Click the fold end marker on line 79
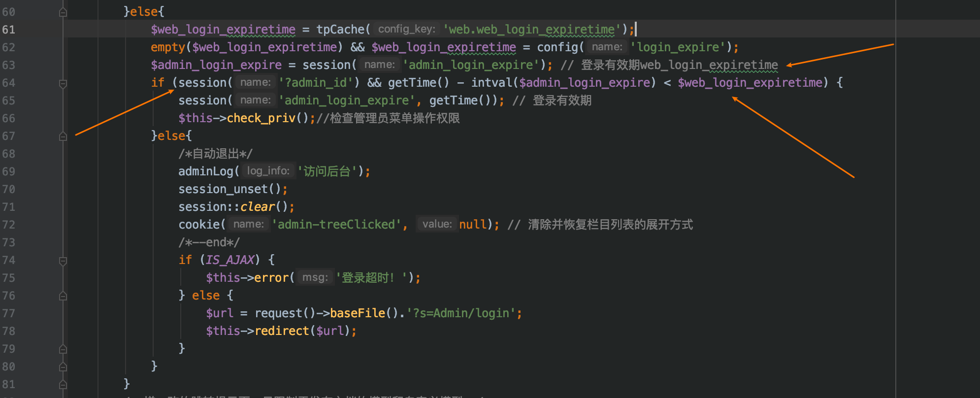The image size is (980, 398). [x=63, y=349]
